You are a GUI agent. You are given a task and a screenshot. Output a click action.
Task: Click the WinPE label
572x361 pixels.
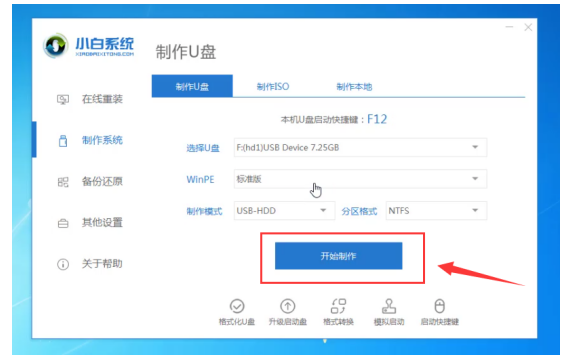pos(200,179)
